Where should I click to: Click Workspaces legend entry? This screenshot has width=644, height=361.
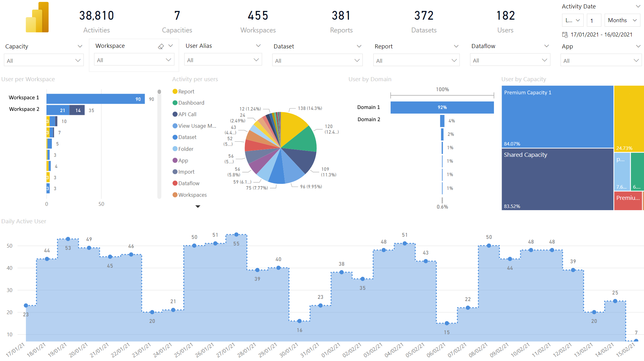(x=189, y=195)
